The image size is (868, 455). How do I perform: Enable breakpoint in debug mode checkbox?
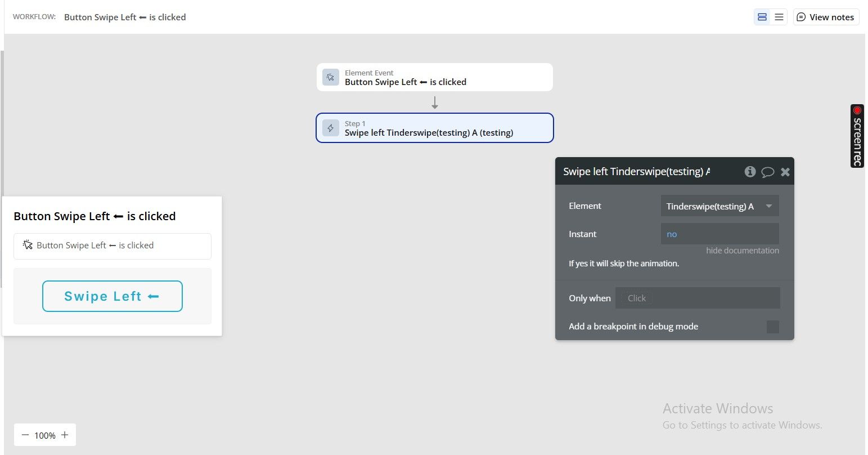point(773,327)
